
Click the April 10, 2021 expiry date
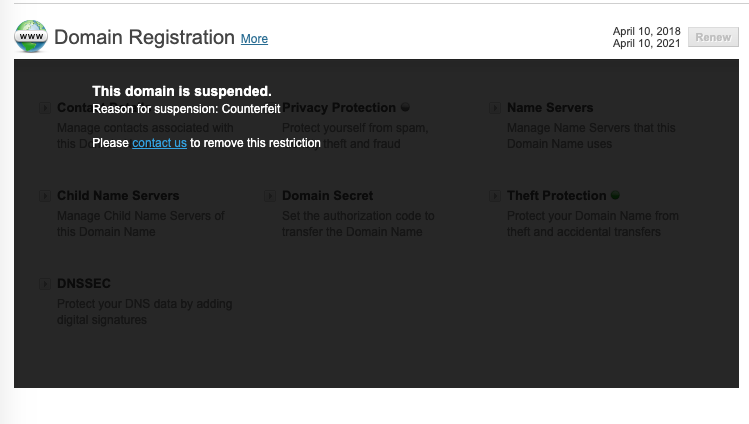646,44
